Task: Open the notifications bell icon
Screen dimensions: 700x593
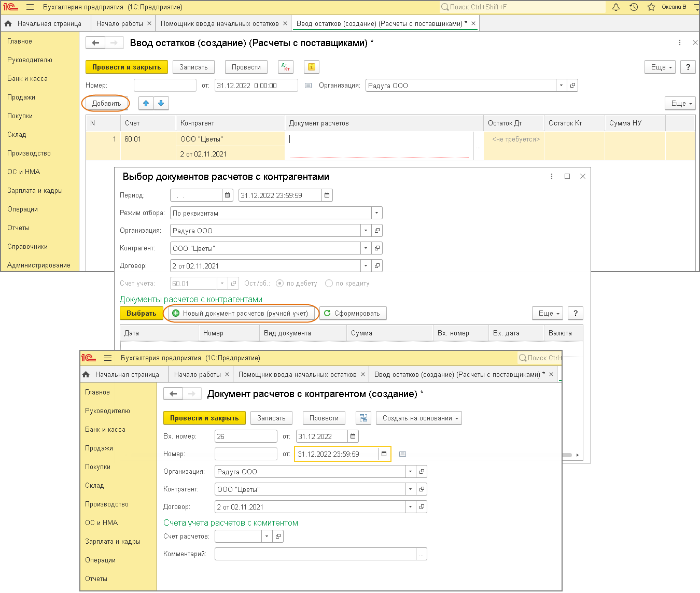Action: tap(616, 7)
